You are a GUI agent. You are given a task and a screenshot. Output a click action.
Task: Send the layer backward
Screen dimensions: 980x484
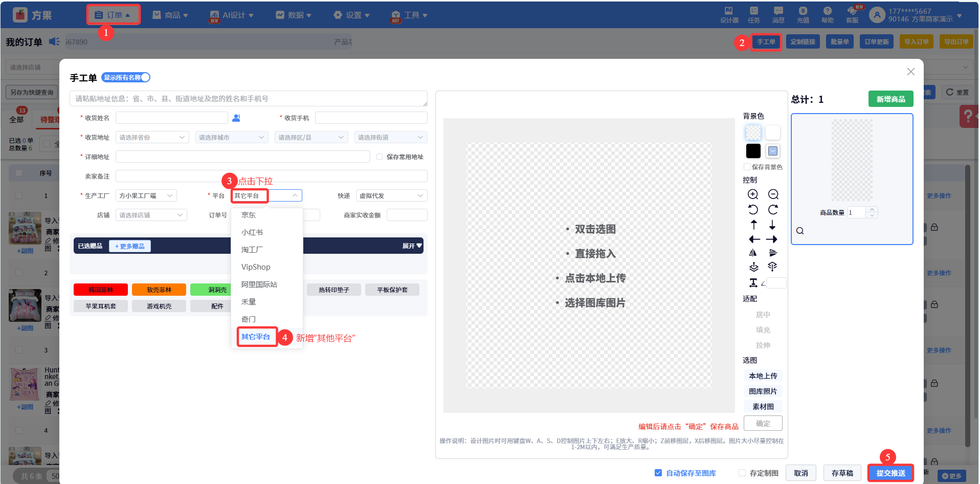tap(772, 267)
